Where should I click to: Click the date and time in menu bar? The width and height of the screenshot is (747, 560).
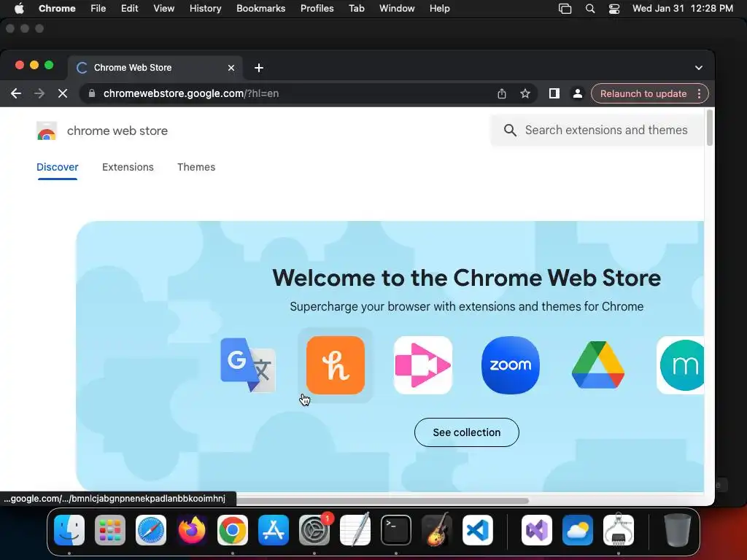point(682,9)
